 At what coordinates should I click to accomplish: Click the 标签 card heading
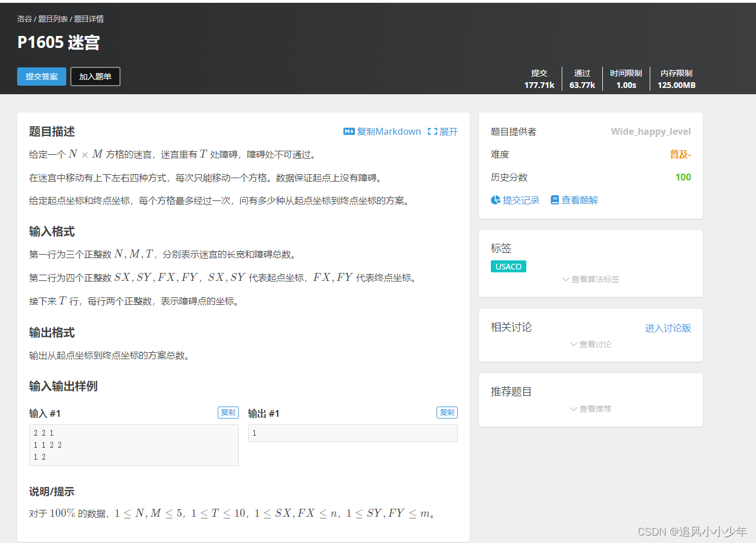pyautogui.click(x=501, y=248)
